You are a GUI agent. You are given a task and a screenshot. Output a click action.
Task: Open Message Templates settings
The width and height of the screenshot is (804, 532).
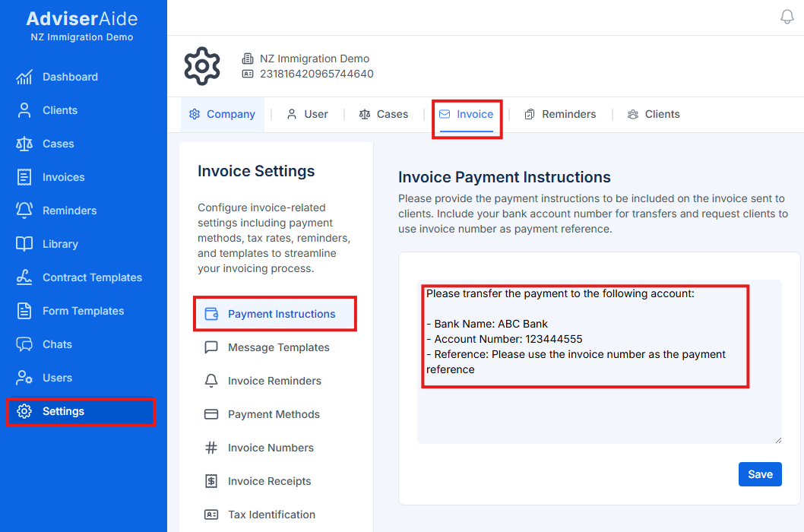[x=278, y=347]
